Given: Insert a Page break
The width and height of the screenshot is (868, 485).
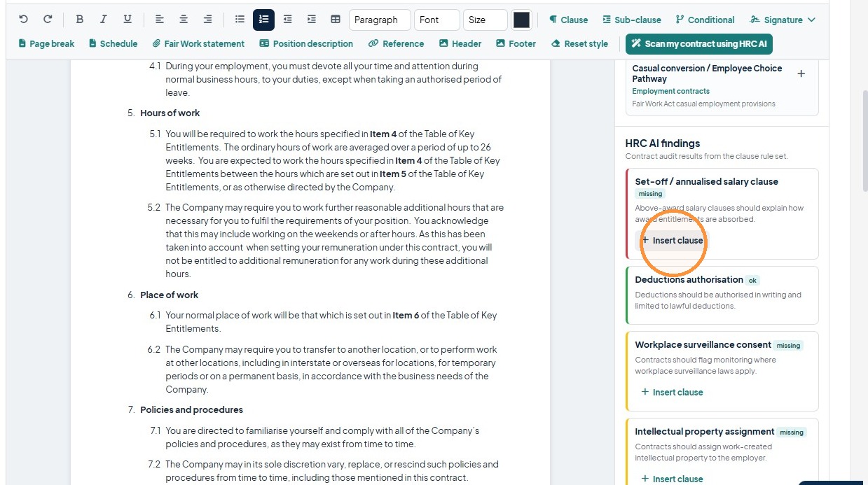Looking at the screenshot, I should [x=46, y=43].
